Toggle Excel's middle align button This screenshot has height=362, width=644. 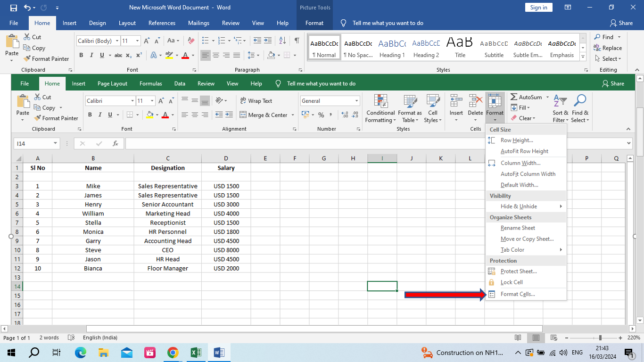(195, 100)
